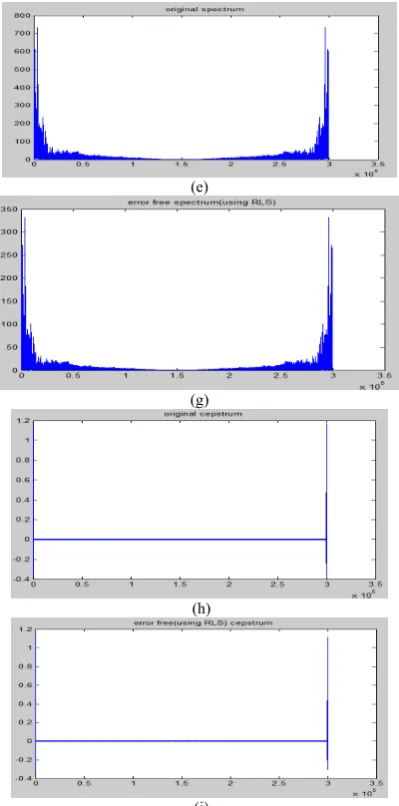Screen dimensions: 399x806
Task: Click the spike at 3 in error free cepstrum
Action: [x=328, y=704]
